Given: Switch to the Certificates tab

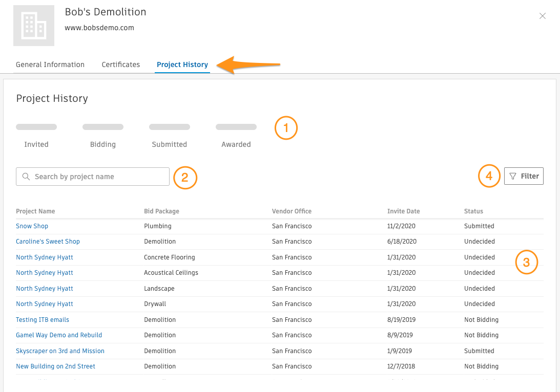Looking at the screenshot, I should tap(121, 64).
